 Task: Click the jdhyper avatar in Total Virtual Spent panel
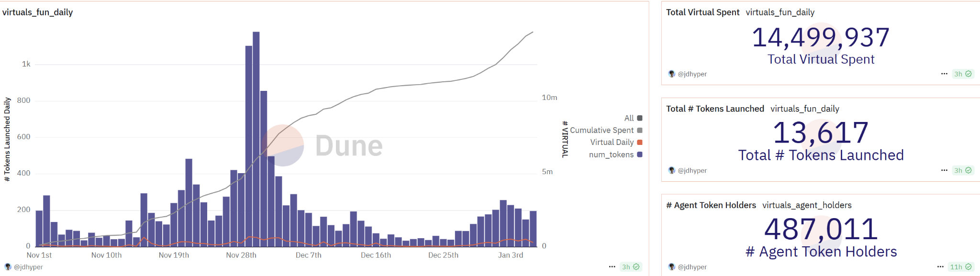point(671,74)
